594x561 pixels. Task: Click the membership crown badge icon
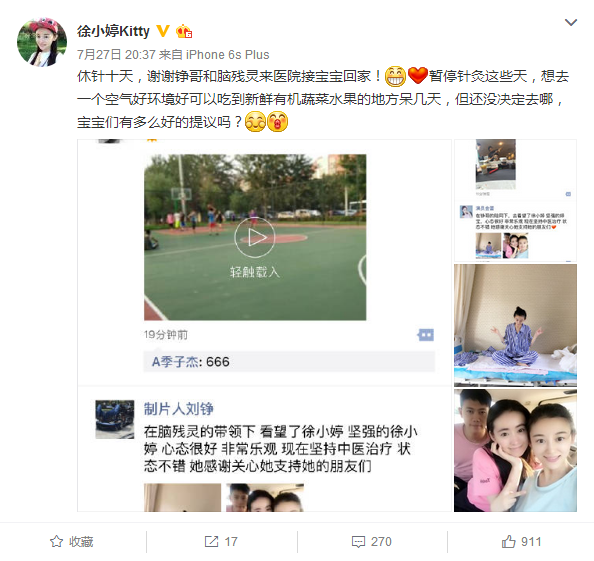coord(184,31)
